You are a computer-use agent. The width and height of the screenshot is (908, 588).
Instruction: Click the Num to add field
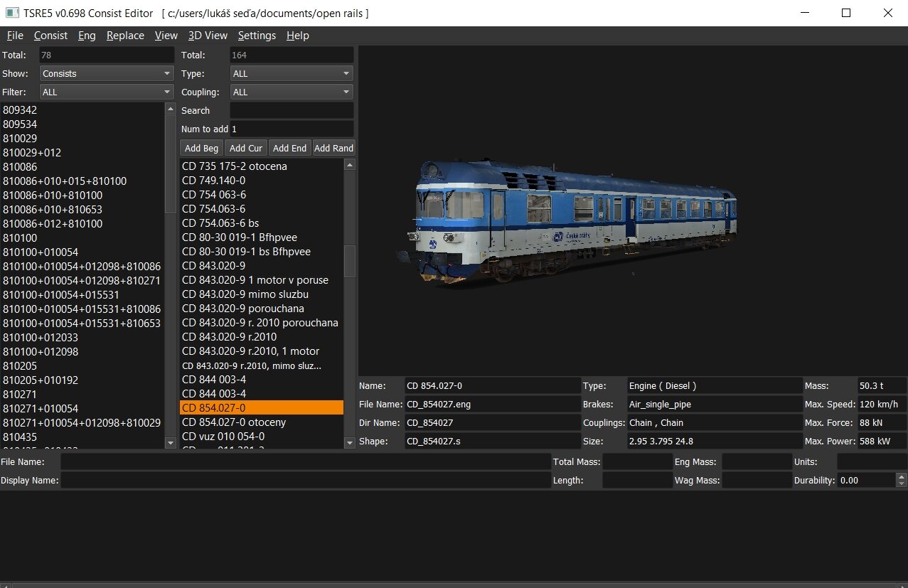(x=292, y=129)
